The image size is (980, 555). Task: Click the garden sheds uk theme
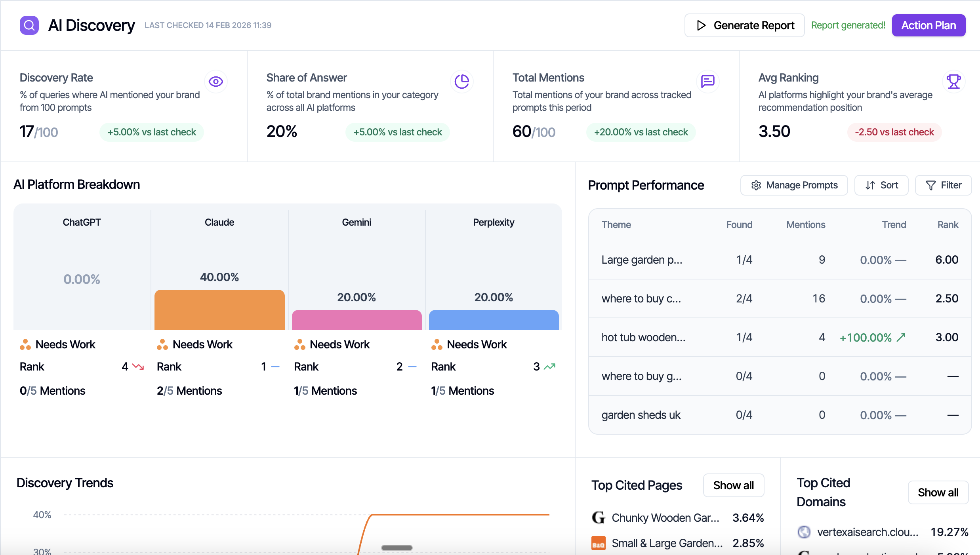point(641,414)
